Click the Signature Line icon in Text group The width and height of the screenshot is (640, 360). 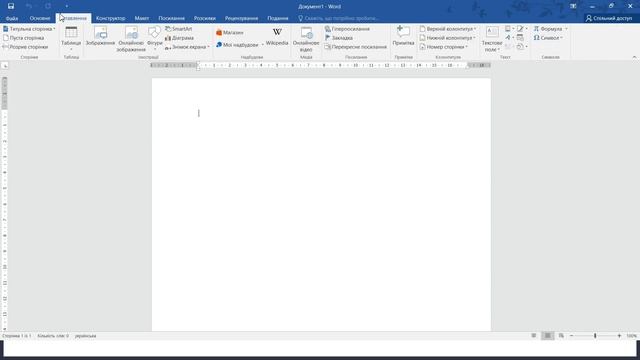[x=521, y=29]
